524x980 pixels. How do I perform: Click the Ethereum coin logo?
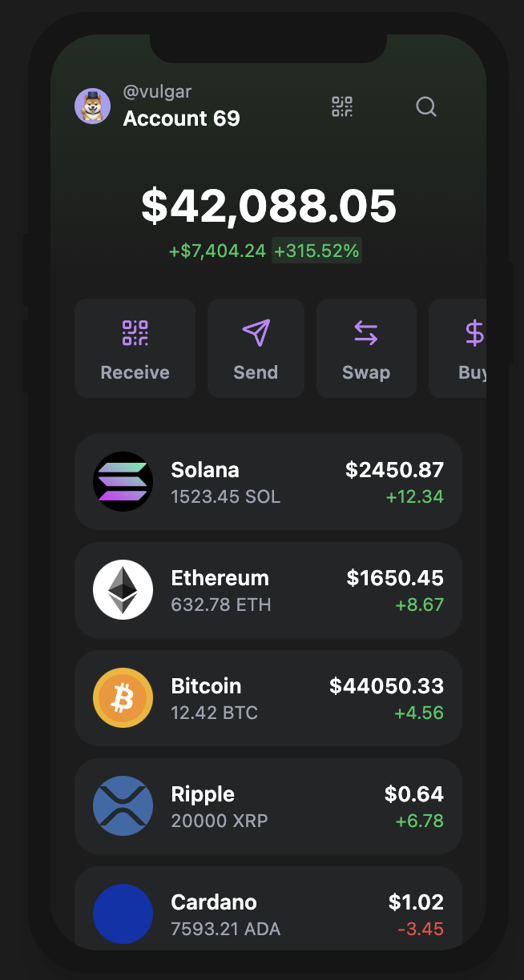pos(123,590)
